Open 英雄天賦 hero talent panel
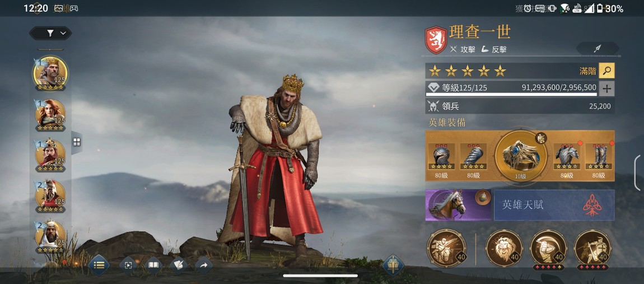Screen dimensions: 644x284 554,204
